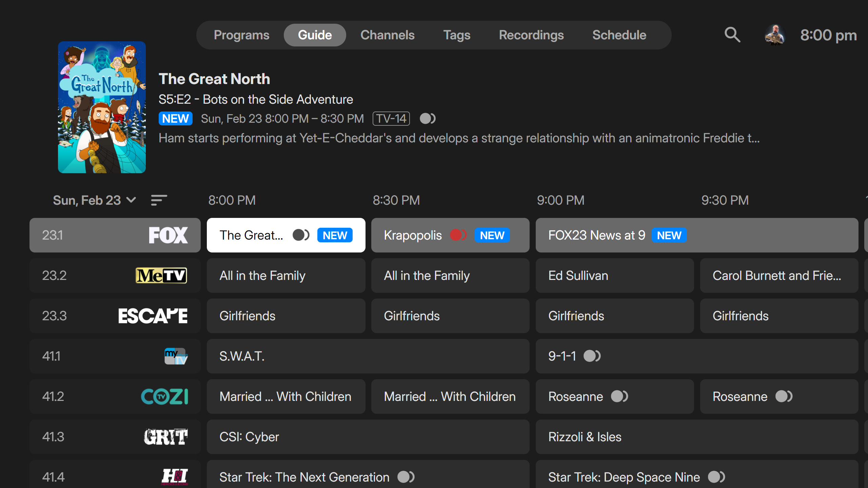Select the Rizzoli & Isles program
This screenshot has width=868, height=488.
(585, 437)
